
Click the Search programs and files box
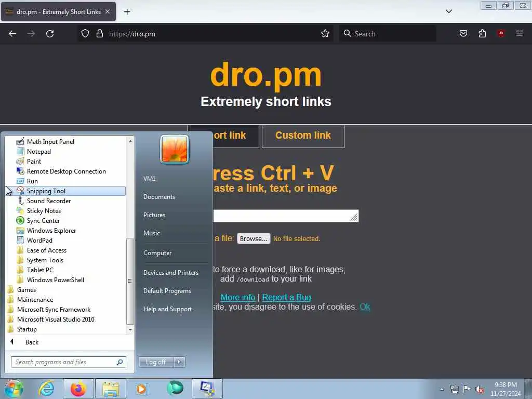tap(68, 362)
